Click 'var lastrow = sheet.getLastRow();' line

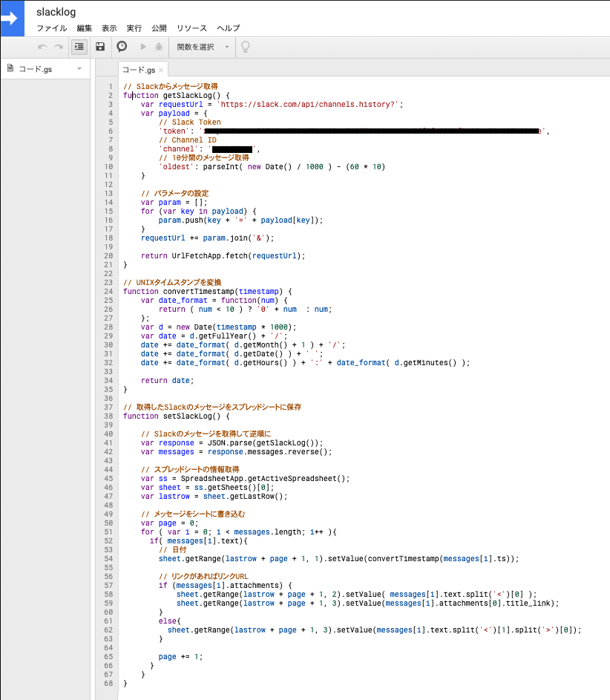tap(214, 497)
